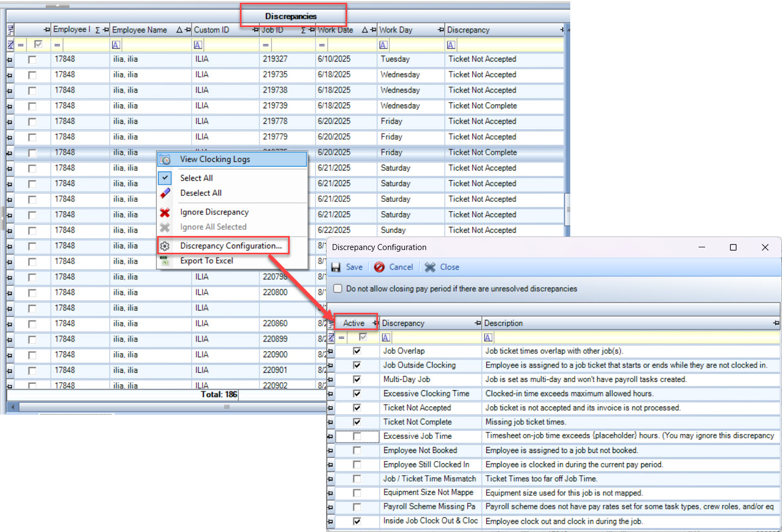Click the Close text button in dialog toolbar
782x532 pixels.
click(449, 267)
